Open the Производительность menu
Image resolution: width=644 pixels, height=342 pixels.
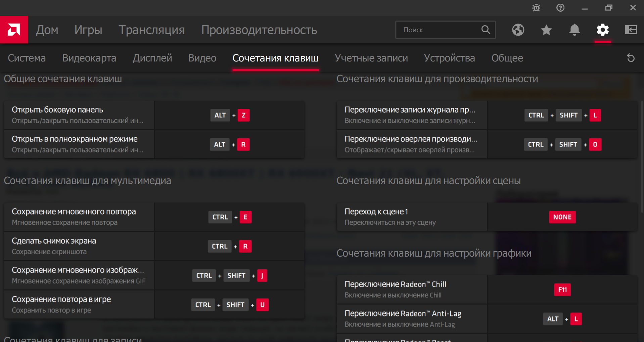(x=259, y=30)
